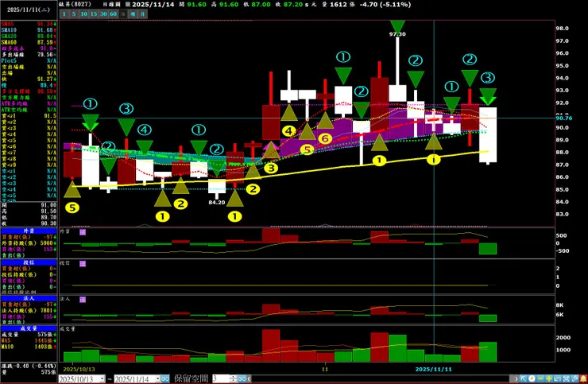
Task: Click GO button next to 保留空間 field
Action: click(x=242, y=379)
